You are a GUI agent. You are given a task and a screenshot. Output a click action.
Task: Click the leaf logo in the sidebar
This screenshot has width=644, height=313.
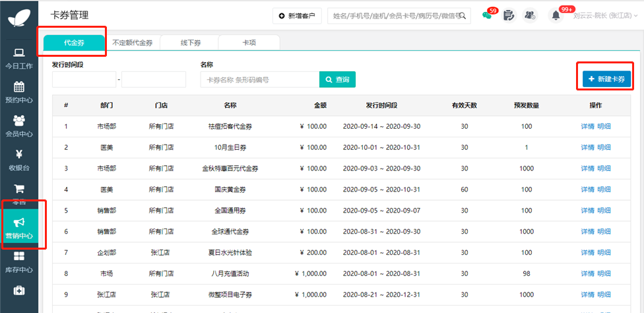tap(19, 18)
